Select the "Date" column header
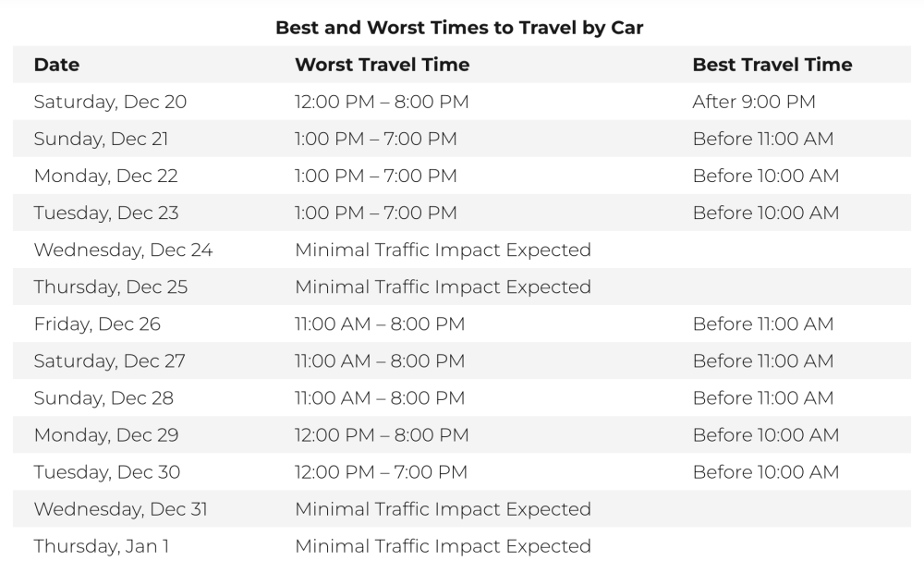 point(56,65)
